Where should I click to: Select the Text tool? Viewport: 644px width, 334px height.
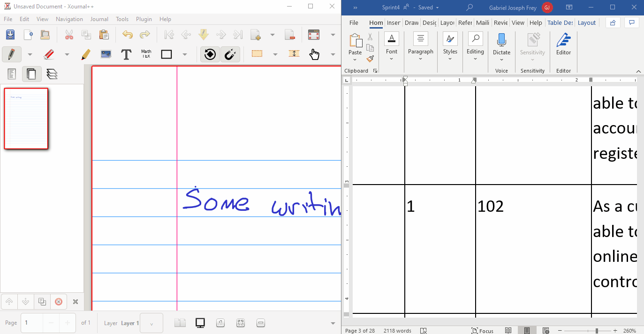(x=126, y=54)
